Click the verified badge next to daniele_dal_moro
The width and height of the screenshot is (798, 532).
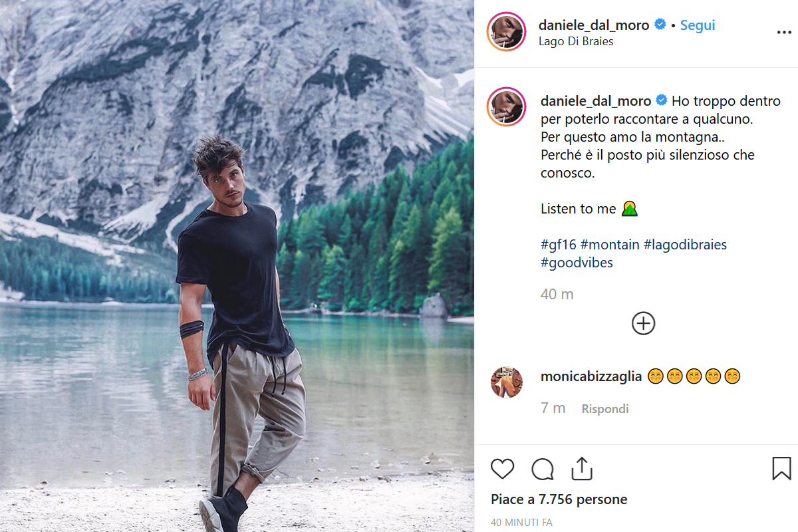click(660, 25)
